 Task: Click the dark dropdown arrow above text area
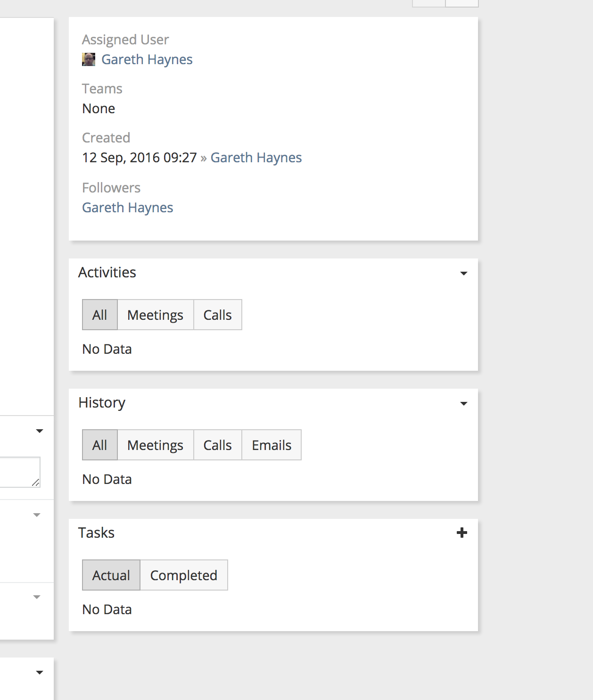(x=40, y=431)
